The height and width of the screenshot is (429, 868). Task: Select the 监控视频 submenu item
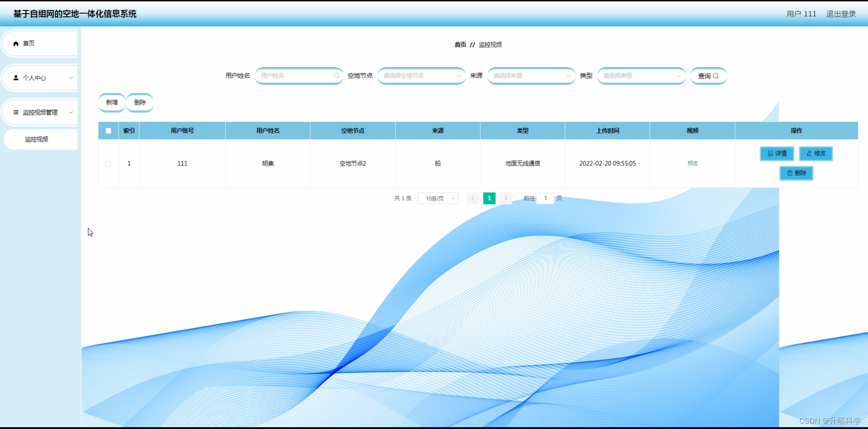pyautogui.click(x=37, y=139)
